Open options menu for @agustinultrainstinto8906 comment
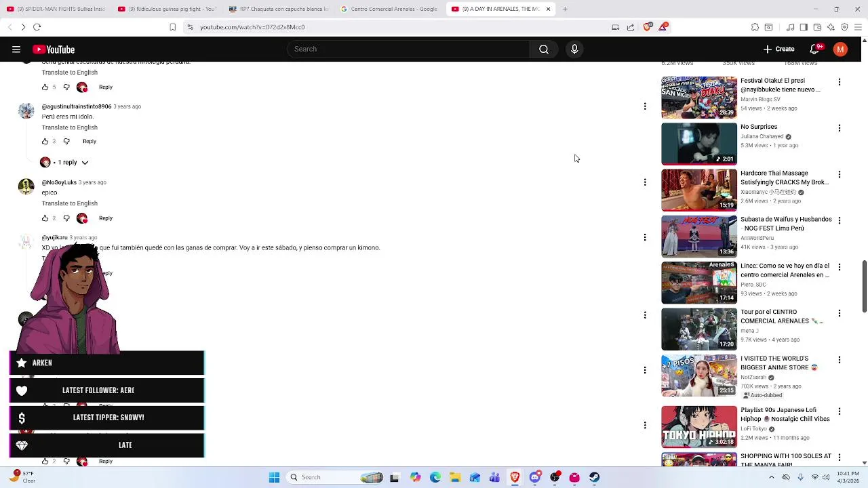Screen dimensions: 868x488 645,106
